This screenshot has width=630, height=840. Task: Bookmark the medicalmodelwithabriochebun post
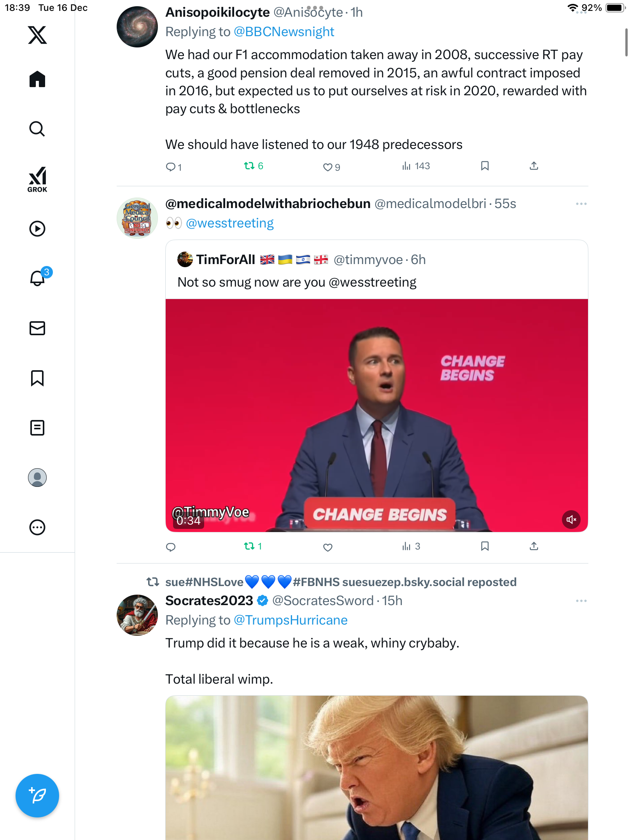click(485, 546)
